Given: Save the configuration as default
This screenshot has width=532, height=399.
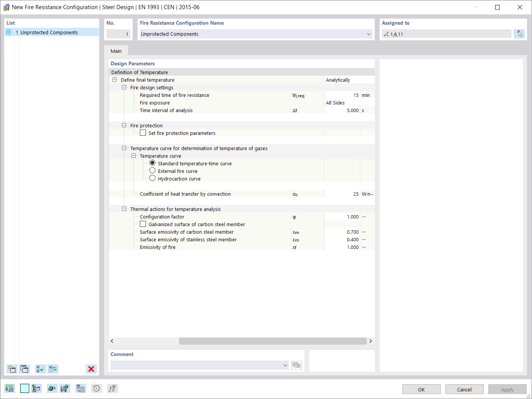Looking at the screenshot, I should coord(65,388).
